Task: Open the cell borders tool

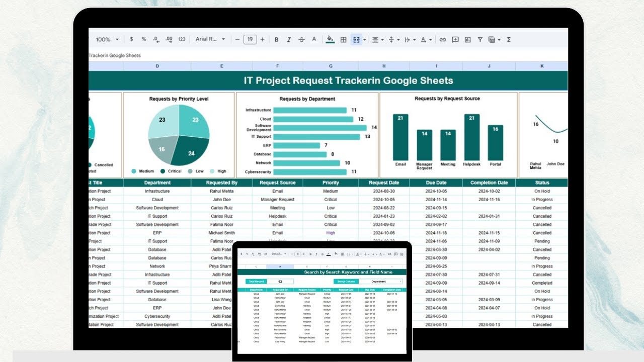Action: (343, 39)
